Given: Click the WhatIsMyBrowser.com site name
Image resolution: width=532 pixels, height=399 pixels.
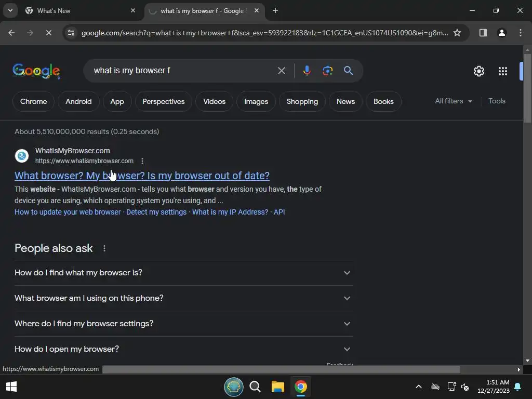Looking at the screenshot, I should click(73, 151).
